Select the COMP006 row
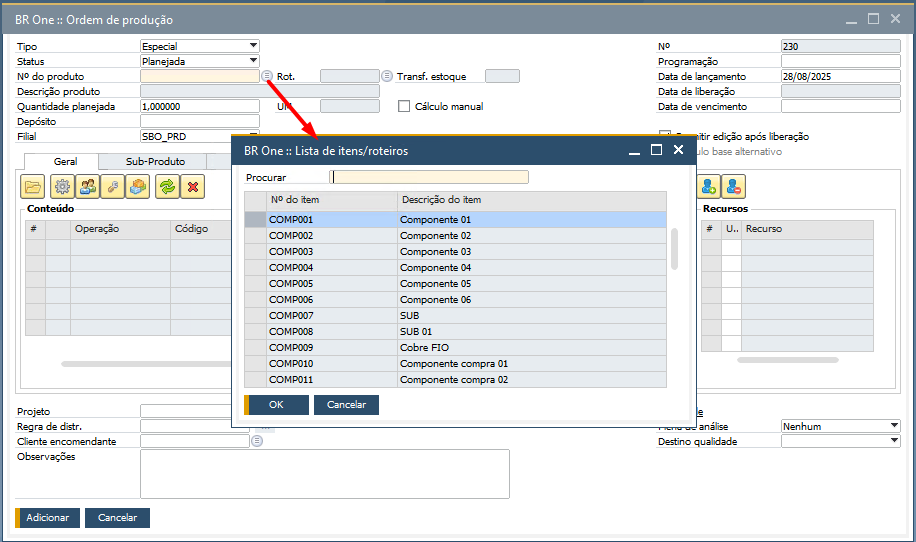Screen dimensions: 916x542 (456, 299)
